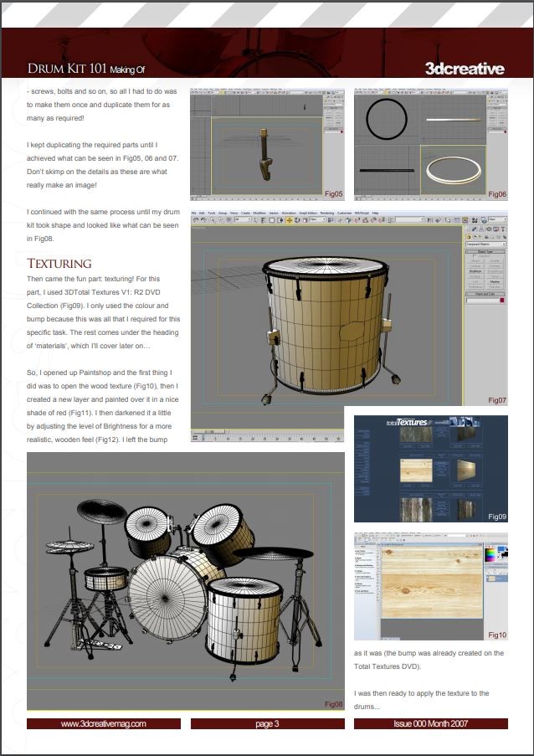534x756 pixels.
Task: Open the Utilities hammer tab icon in Fig07
Action: click(503, 229)
